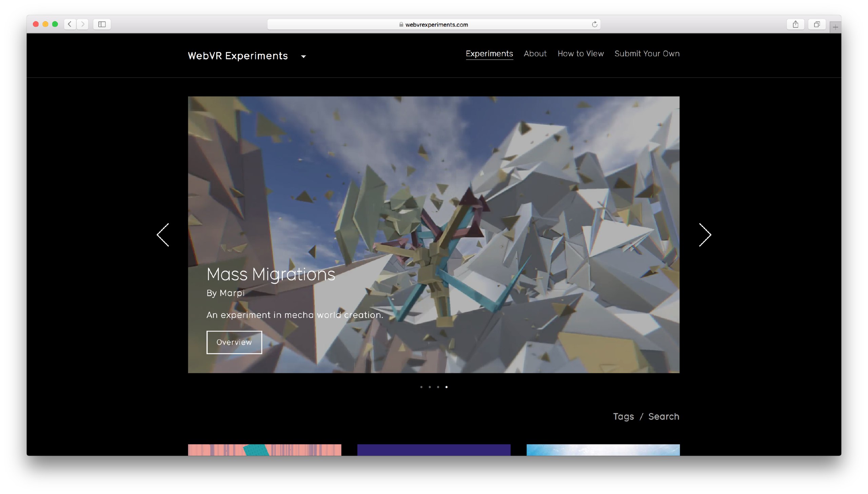
Task: Open the WebVR Experiments site title
Action: click(238, 56)
